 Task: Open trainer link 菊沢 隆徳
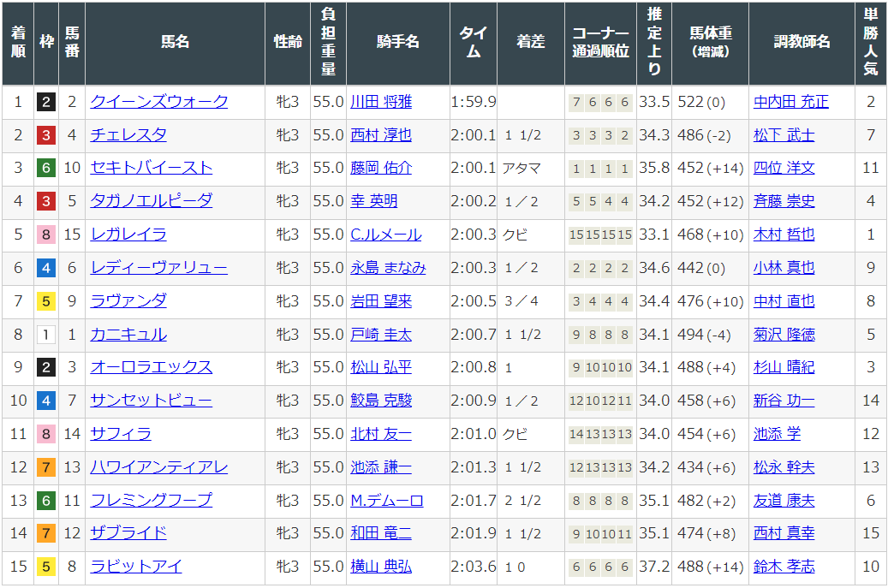click(x=784, y=335)
